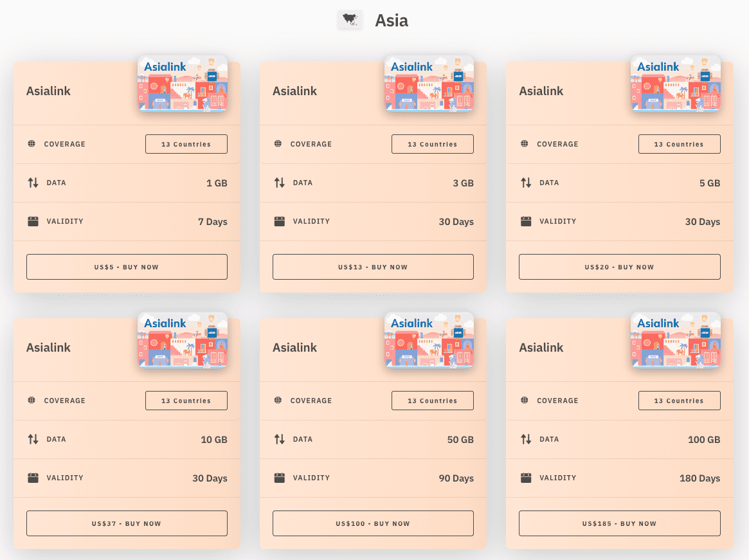The image size is (749, 560).
Task: Click the data arrows icon on the 1 GB plan
Action: (x=33, y=183)
